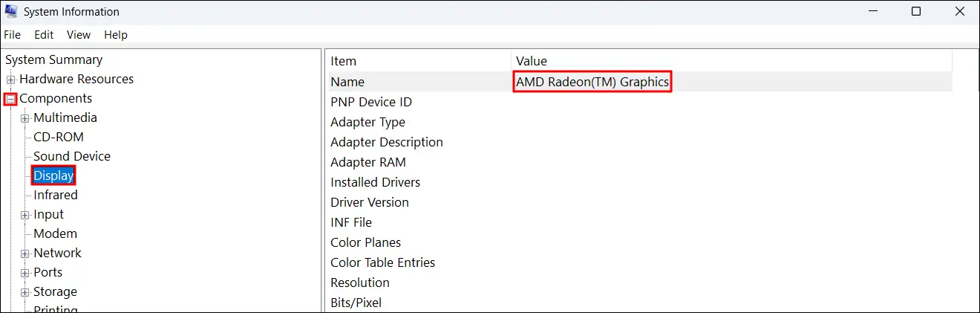Screen dimensions: 980x313
Task: Select the Components tree item
Action: 56,98
